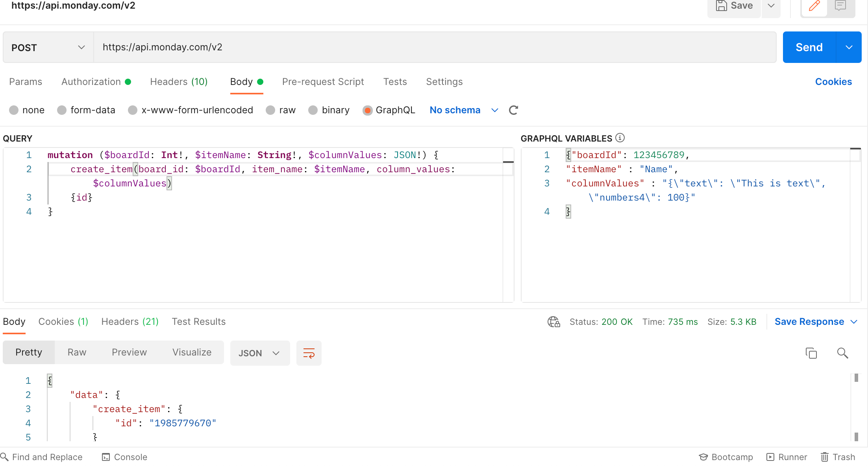Screen dimensions: 868x466
Task: Click the Time 735 ms value
Action: click(683, 322)
